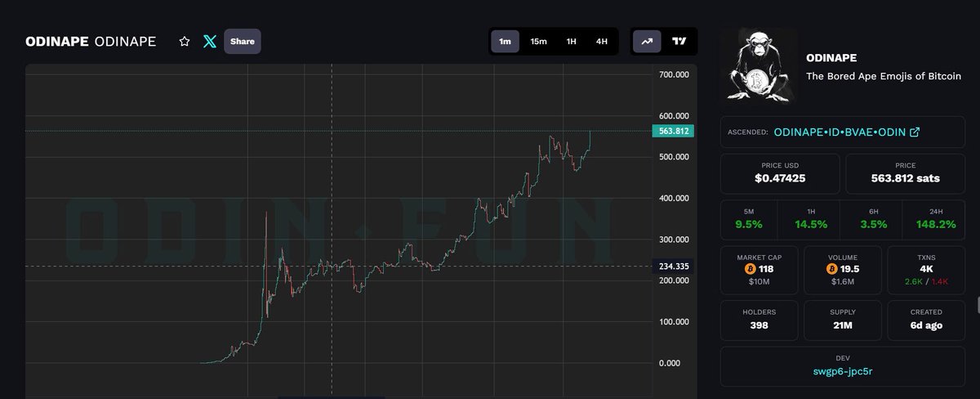Image resolution: width=980 pixels, height=399 pixels.
Task: Switch to the 15m timeframe
Action: [538, 41]
